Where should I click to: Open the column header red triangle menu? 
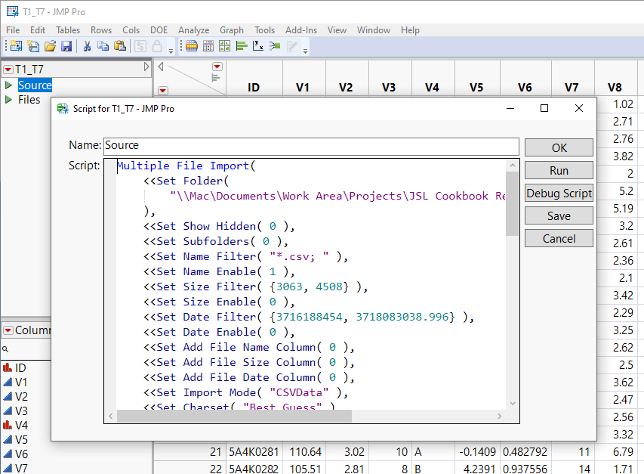coord(217,67)
